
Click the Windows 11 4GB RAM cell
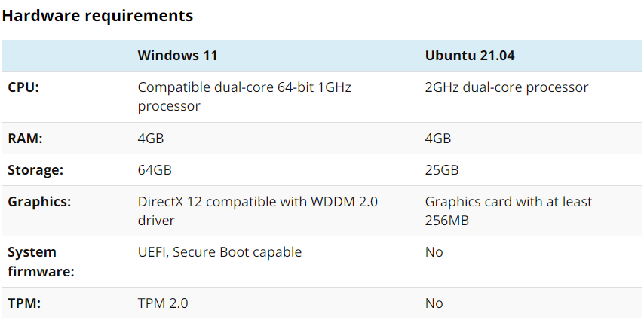pyautogui.click(x=151, y=139)
